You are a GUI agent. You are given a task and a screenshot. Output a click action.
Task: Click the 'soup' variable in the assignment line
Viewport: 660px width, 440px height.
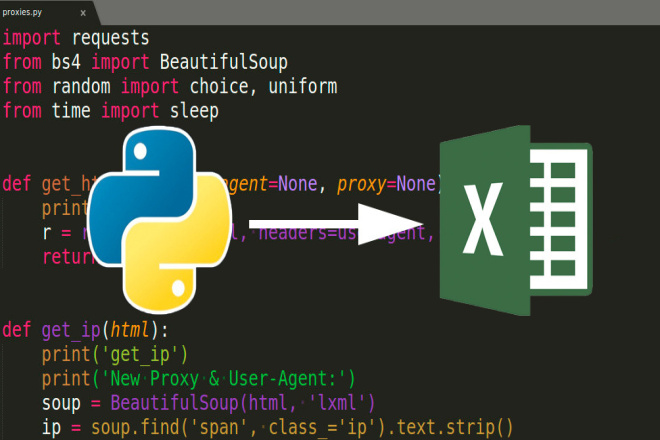click(x=61, y=403)
